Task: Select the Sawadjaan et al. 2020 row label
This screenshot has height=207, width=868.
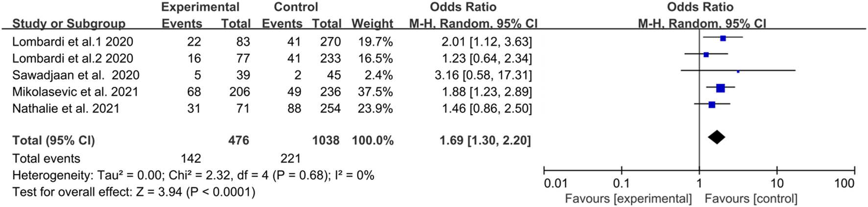Action: 75,75
